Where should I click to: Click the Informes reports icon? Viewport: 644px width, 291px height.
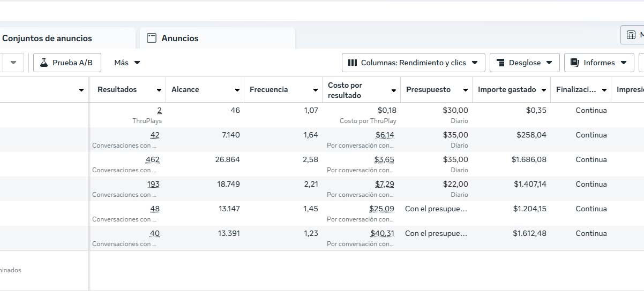pos(575,63)
